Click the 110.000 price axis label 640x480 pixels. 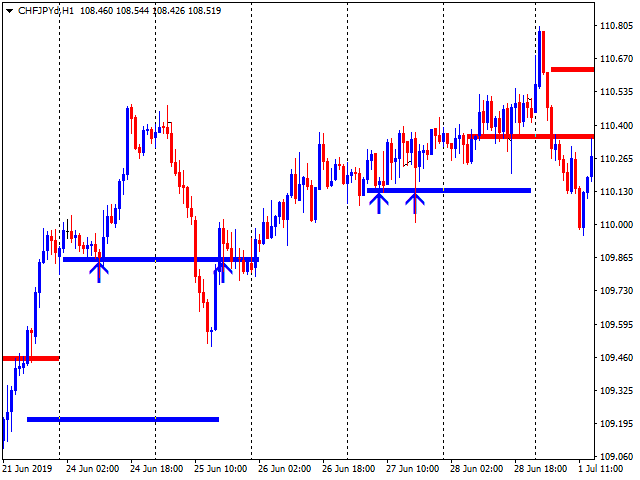point(616,225)
